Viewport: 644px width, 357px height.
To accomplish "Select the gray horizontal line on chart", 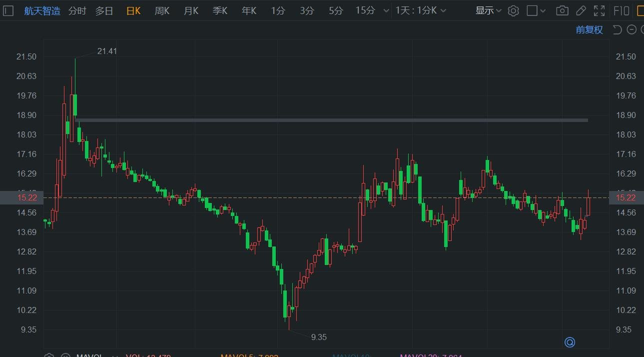I will (331, 120).
